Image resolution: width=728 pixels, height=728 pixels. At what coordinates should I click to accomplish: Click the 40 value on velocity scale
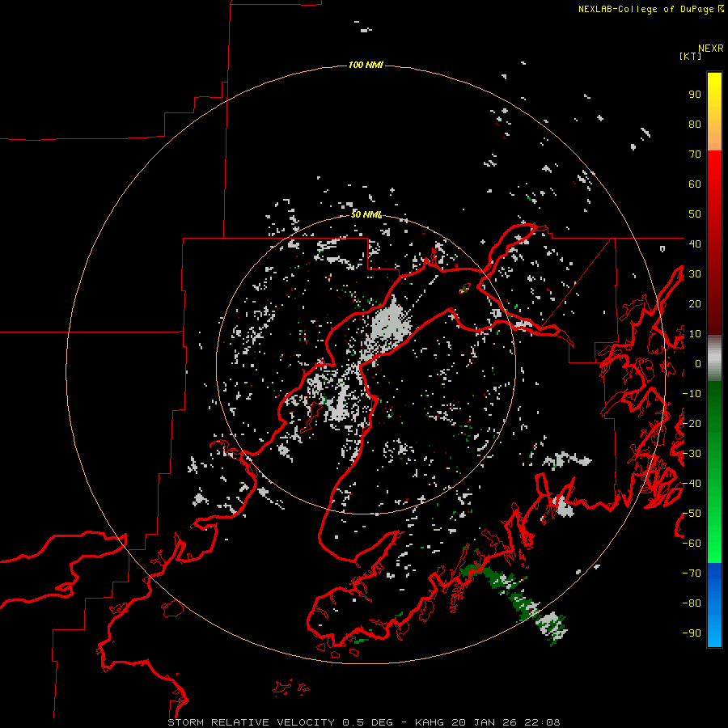coord(695,243)
